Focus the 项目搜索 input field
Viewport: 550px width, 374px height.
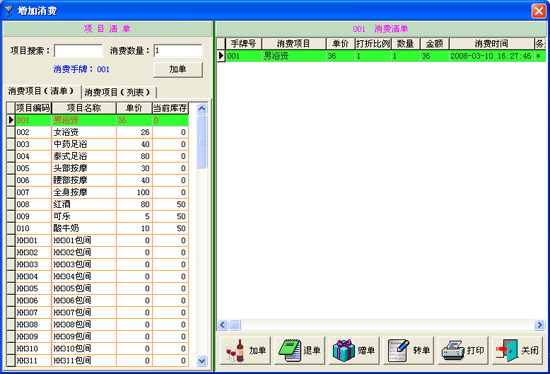pyautogui.click(x=78, y=51)
